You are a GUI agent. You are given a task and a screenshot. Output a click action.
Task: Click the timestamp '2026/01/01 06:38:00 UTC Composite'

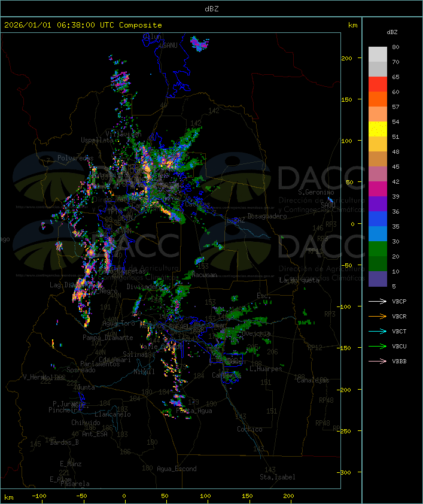coord(83,25)
